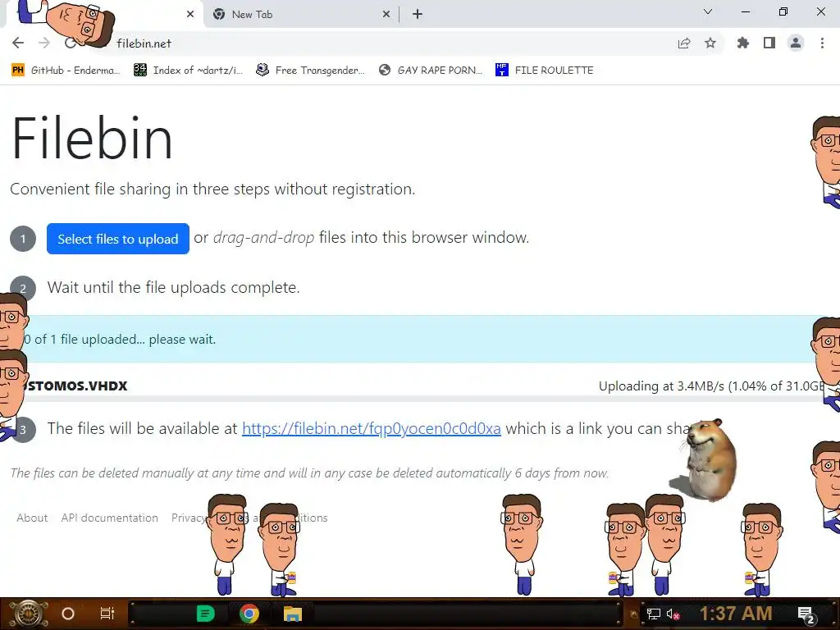Click the Filebin page heading

pos(92,138)
